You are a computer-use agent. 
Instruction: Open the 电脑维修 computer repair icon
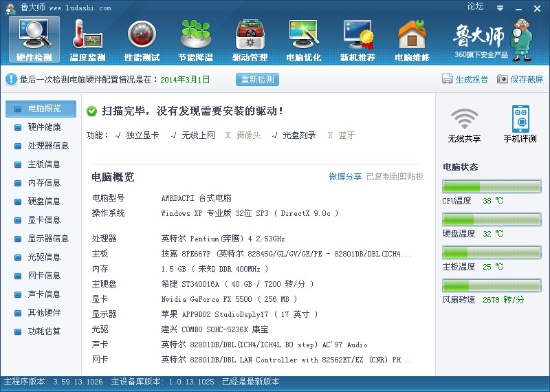click(412, 38)
